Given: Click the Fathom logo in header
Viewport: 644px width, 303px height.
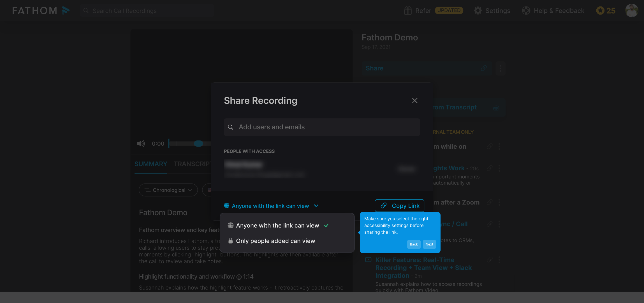Looking at the screenshot, I should point(41,11).
